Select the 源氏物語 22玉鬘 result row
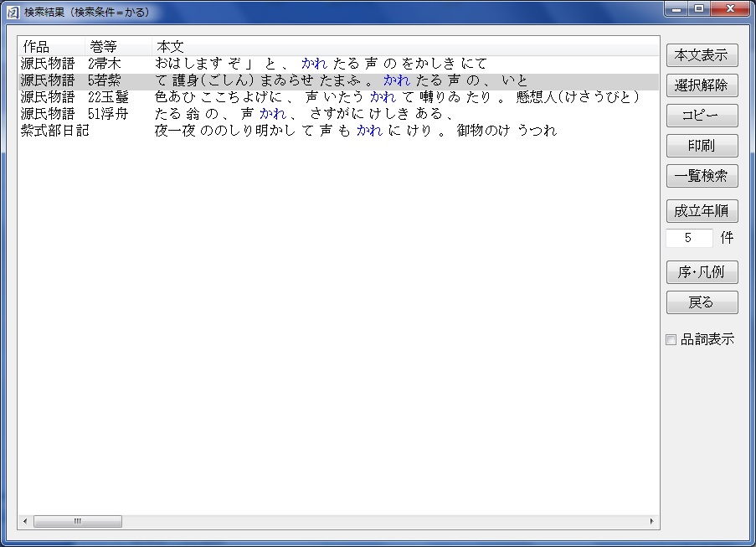This screenshot has width=756, height=547. [x=338, y=97]
